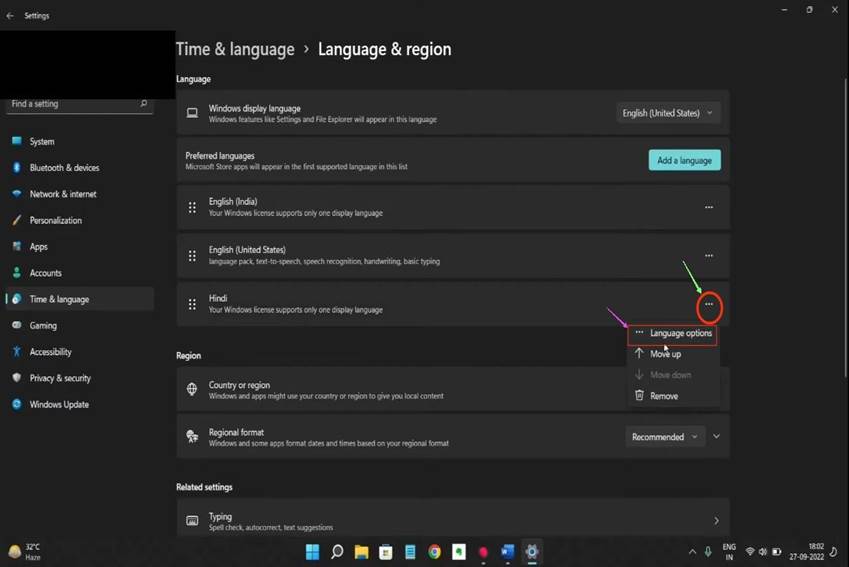
Task: Click the Find a setting search field
Action: pos(79,103)
